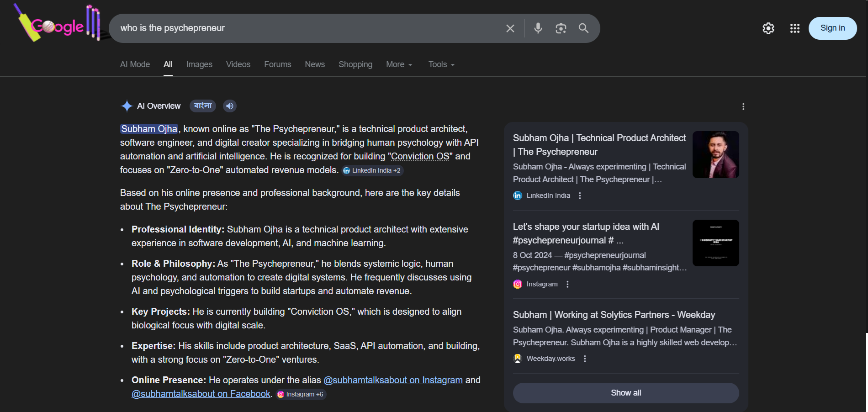Open the AI Overview three-dot options menu
The image size is (868, 412).
[x=743, y=106]
